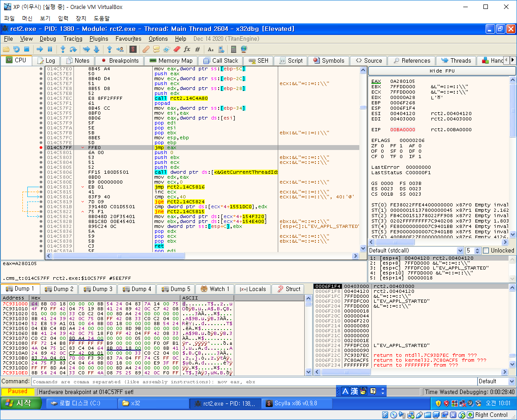517x420 pixels.
Task: Switch to Scylla x86 v0.9.8 taskbar item
Action: tap(296, 403)
